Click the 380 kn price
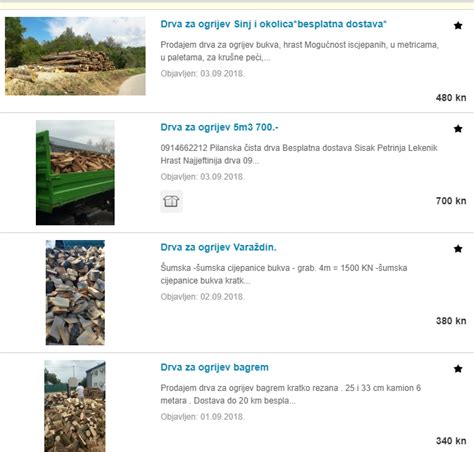 [x=451, y=321]
